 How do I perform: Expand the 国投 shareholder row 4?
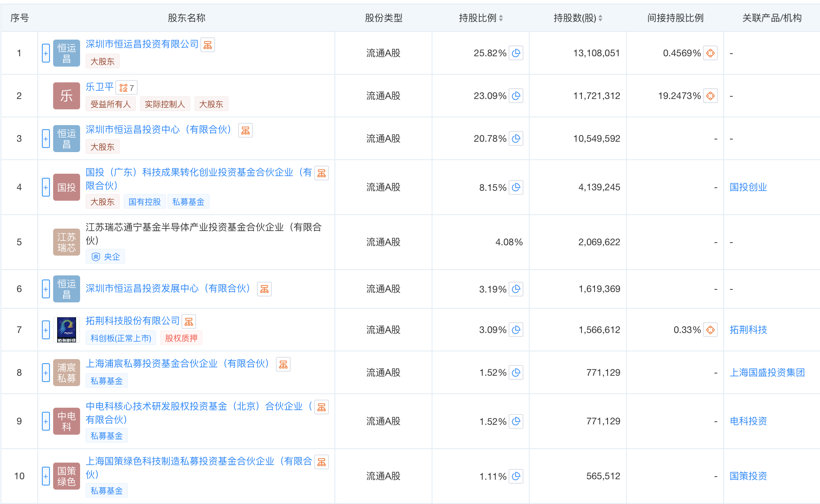[x=45, y=187]
